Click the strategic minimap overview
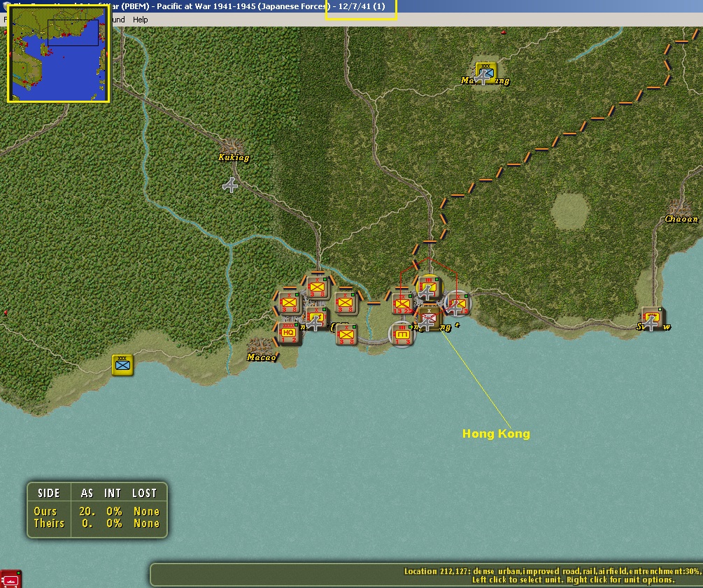This screenshot has height=588, width=703. 58,54
